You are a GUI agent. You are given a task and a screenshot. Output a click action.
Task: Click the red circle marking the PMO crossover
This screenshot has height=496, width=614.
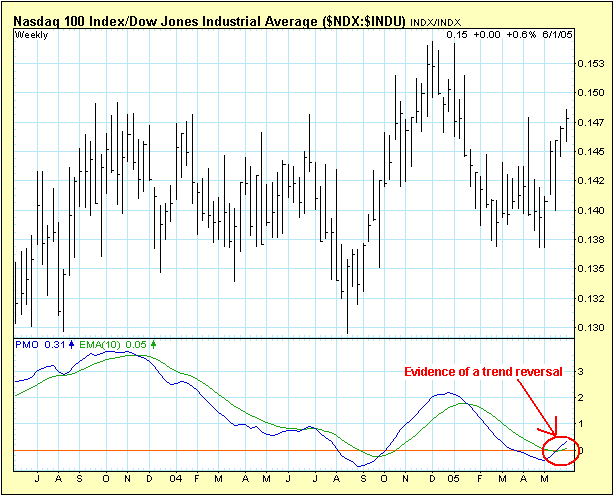[x=560, y=450]
